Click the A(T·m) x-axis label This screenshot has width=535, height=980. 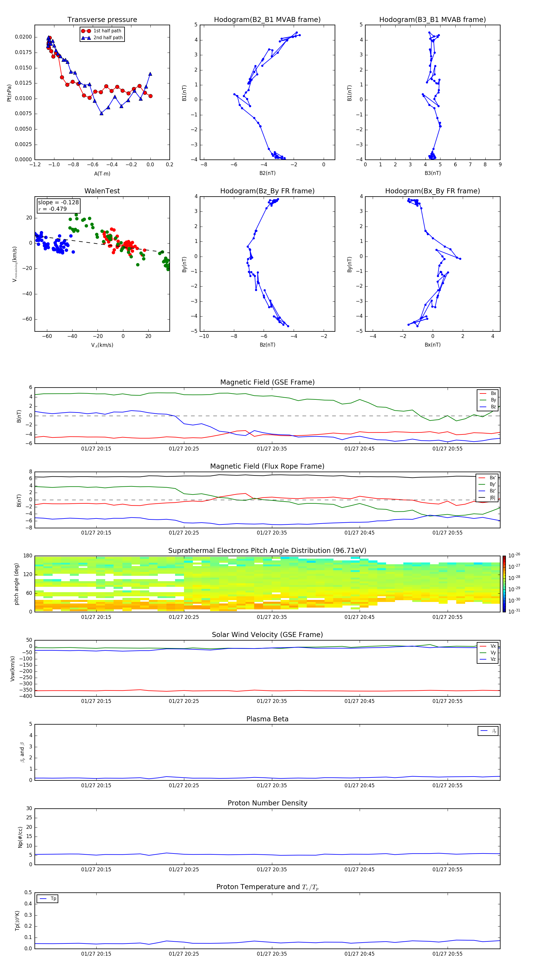click(x=102, y=173)
